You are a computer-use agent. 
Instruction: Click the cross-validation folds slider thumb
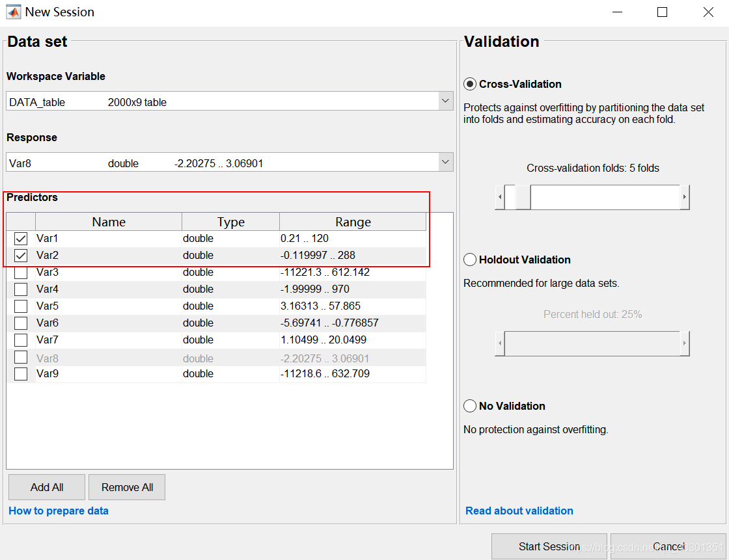click(x=523, y=197)
